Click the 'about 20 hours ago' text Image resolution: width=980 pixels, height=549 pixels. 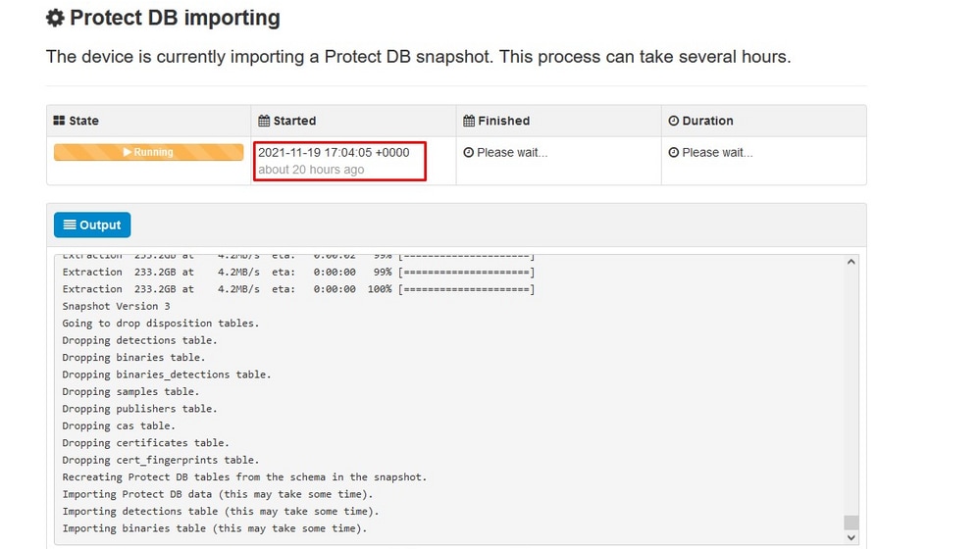(311, 170)
